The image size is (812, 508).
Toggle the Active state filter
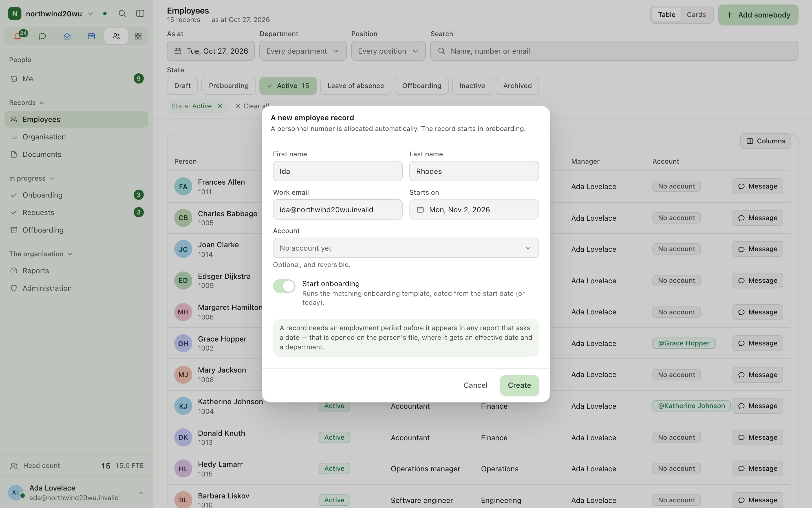pyautogui.click(x=288, y=86)
